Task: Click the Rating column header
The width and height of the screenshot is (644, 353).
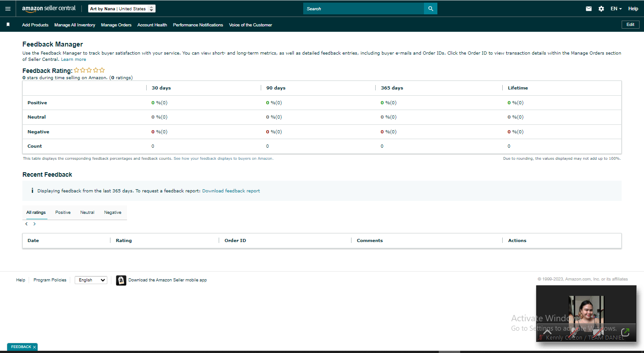Action: pyautogui.click(x=124, y=241)
